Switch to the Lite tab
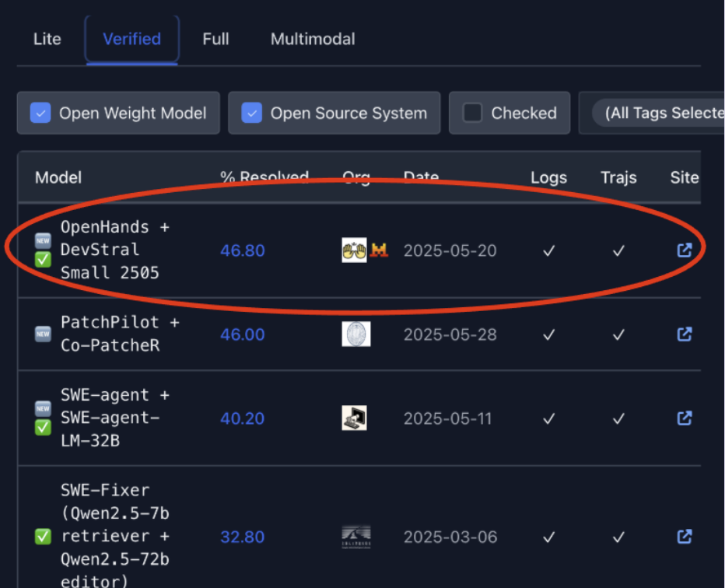Viewport: 725px width, 588px height. pyautogui.click(x=47, y=39)
